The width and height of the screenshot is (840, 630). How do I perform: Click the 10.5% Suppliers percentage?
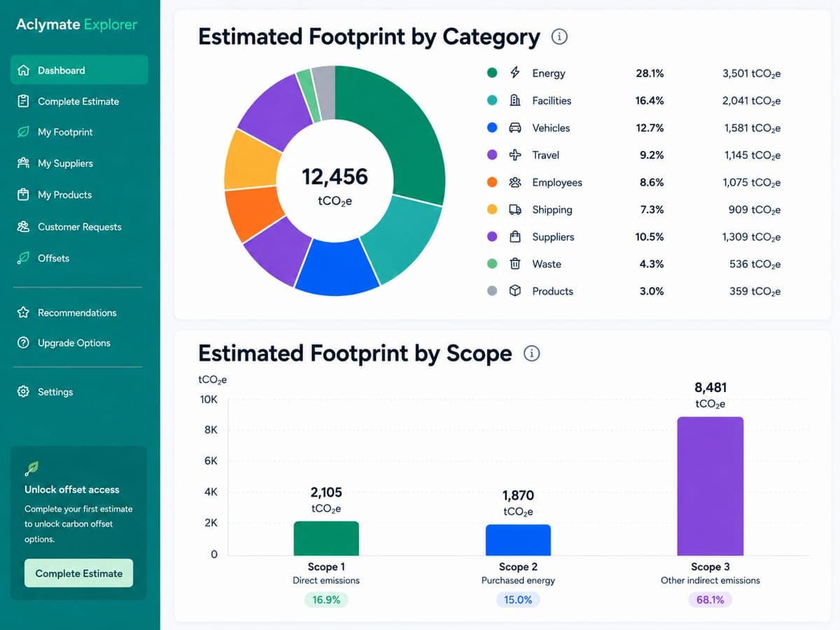(650, 237)
